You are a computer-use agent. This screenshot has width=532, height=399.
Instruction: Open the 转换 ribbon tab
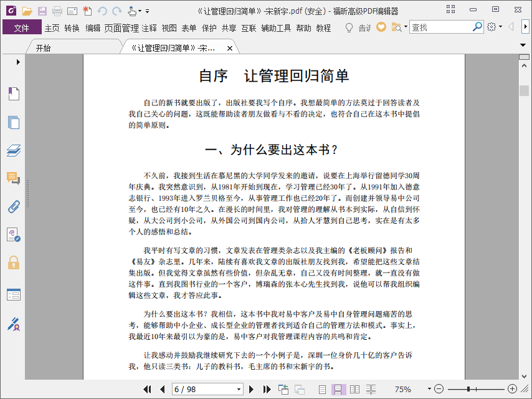point(72,28)
